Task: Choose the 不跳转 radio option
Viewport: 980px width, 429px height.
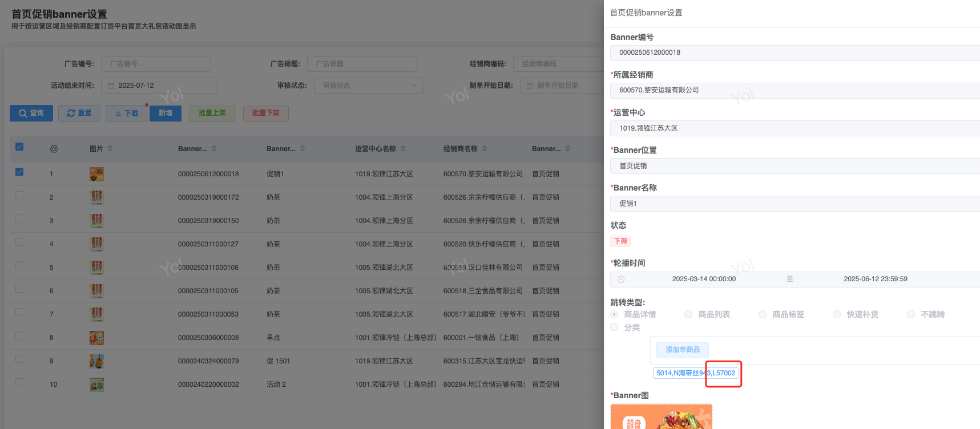Action: point(911,314)
